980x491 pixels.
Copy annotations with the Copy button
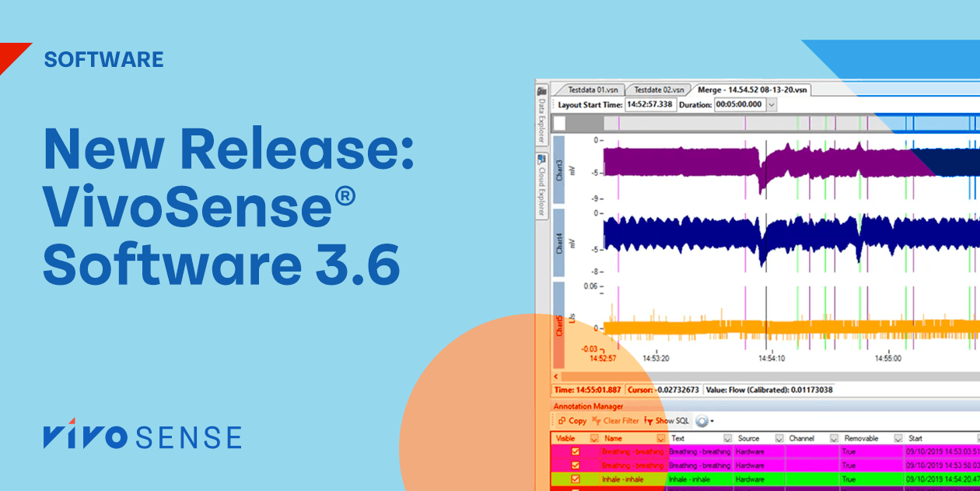[572, 421]
